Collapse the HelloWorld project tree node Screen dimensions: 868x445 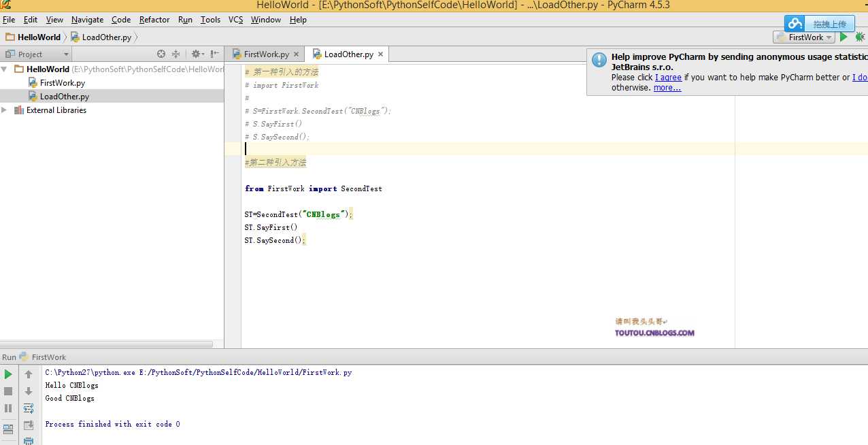(x=5, y=69)
